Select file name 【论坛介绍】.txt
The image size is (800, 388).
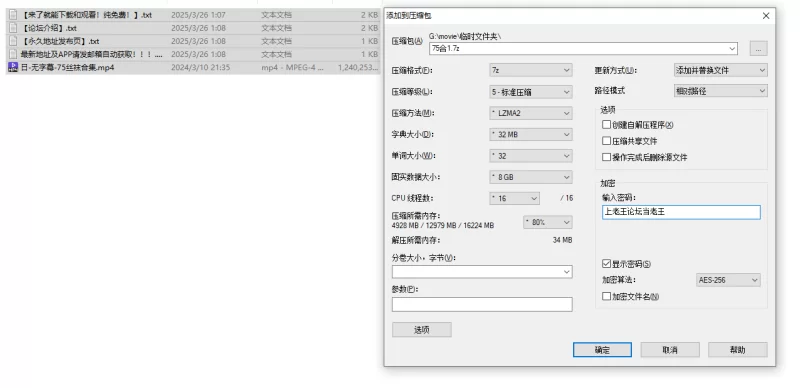click(x=49, y=28)
